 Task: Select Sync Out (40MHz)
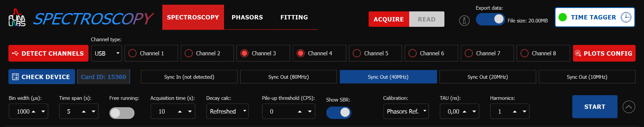(x=388, y=77)
